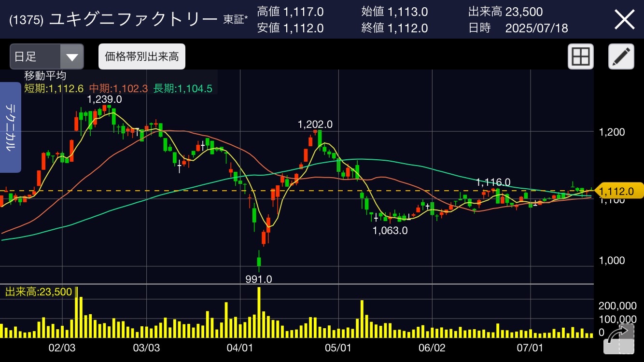Tap the ユキグニファクトリー stock name
This screenshot has height=362, width=644.
(133, 19)
